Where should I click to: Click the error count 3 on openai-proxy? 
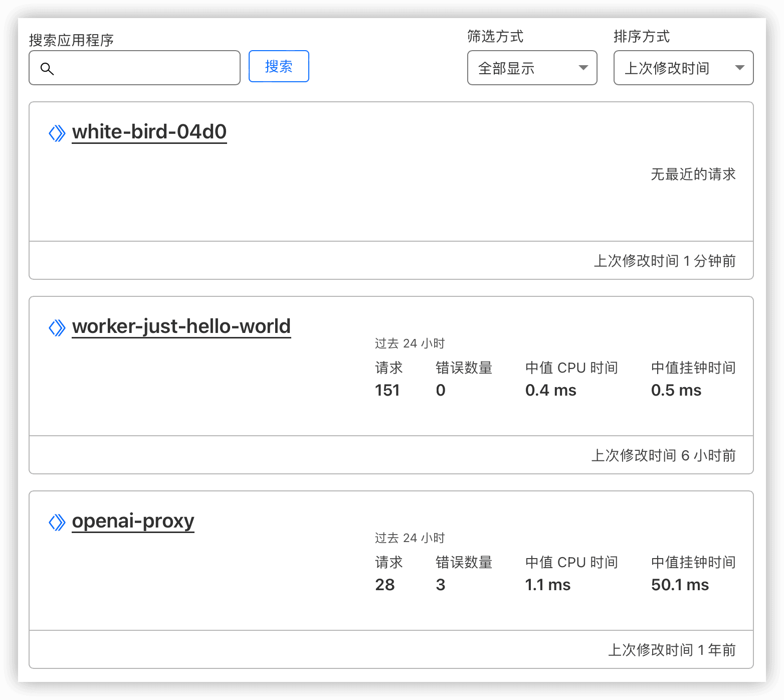pyautogui.click(x=440, y=585)
